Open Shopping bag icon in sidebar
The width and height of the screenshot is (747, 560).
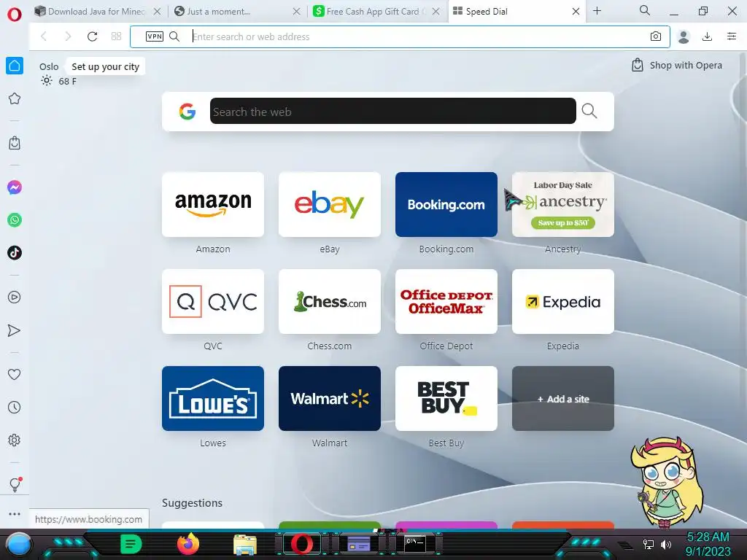click(15, 143)
